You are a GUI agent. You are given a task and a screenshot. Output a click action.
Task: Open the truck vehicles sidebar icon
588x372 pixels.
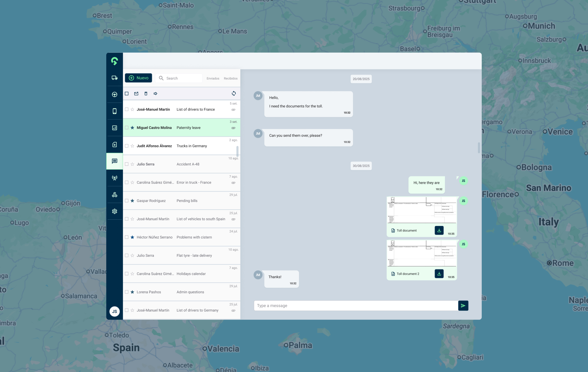[x=115, y=78]
